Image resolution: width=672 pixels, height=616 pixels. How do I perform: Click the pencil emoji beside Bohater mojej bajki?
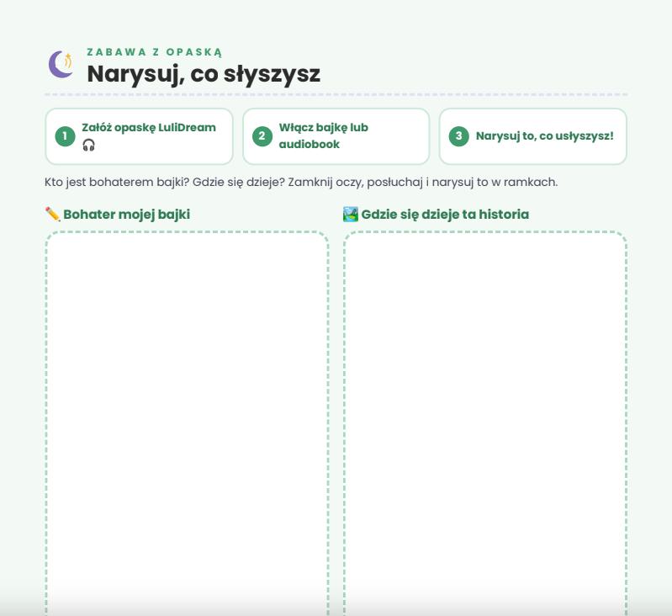tap(53, 214)
